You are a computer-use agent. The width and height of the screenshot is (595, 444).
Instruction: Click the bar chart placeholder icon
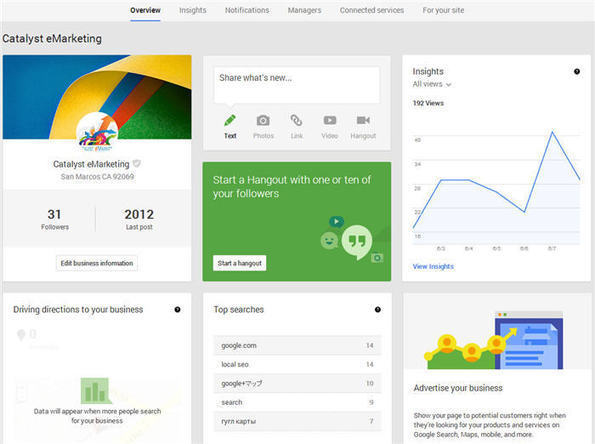(x=96, y=390)
